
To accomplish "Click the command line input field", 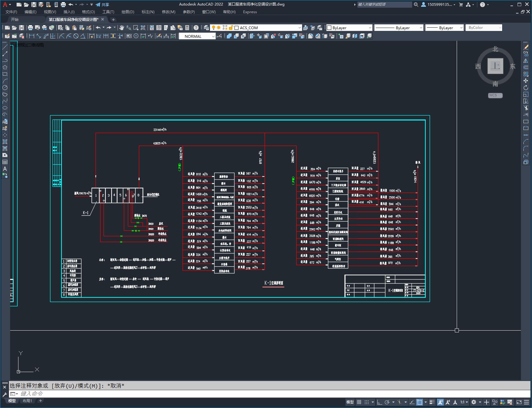I will (x=270, y=394).
